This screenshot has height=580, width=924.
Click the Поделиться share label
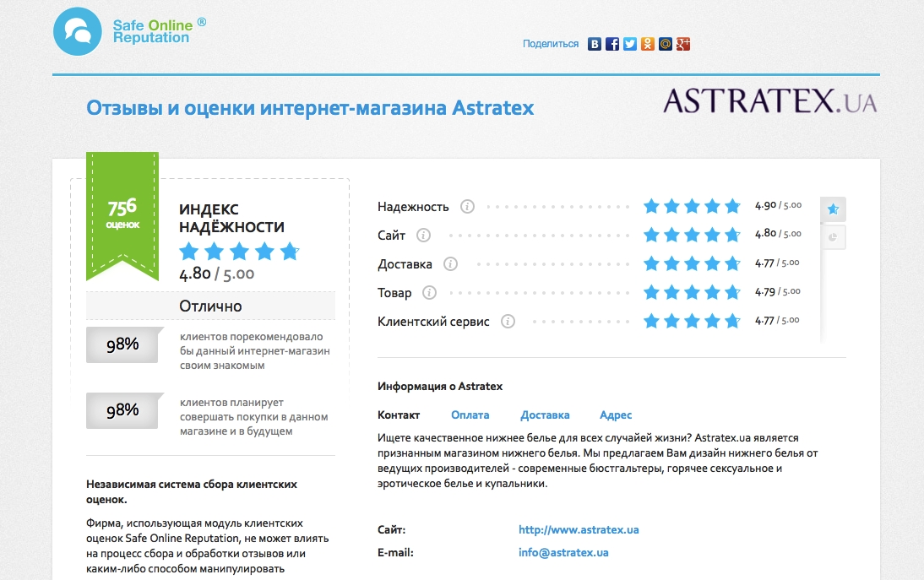551,44
